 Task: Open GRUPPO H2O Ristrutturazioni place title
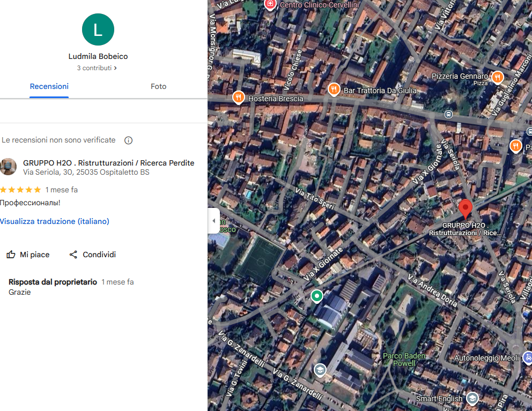(x=108, y=163)
